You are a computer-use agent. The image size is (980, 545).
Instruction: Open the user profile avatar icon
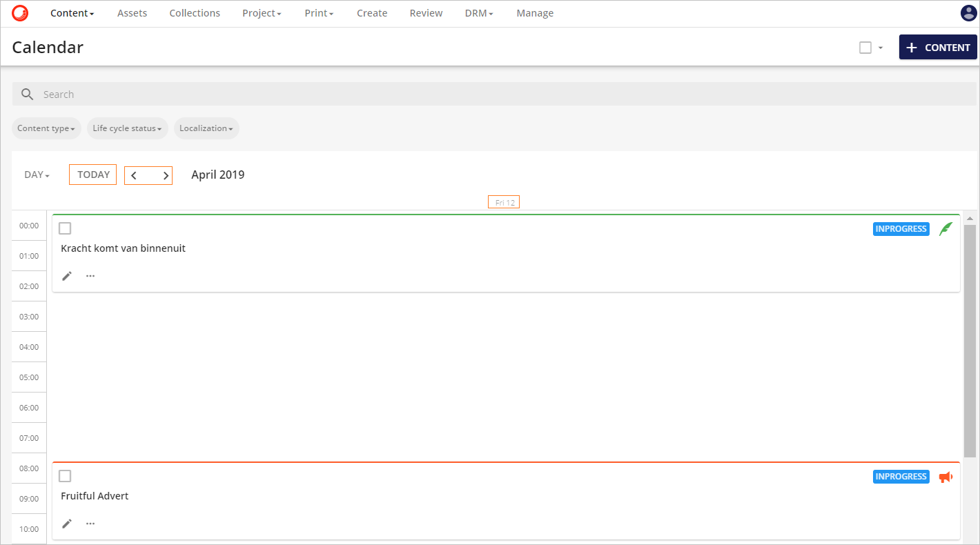968,12
